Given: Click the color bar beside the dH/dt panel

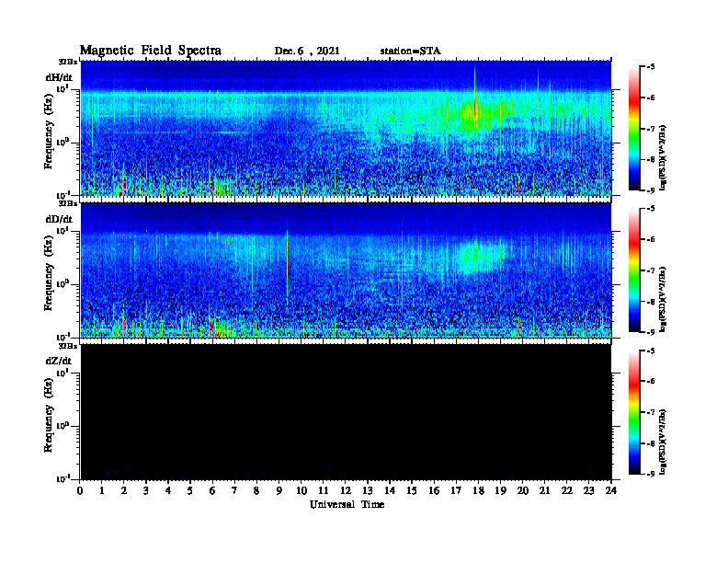Looking at the screenshot, I should click(634, 129).
